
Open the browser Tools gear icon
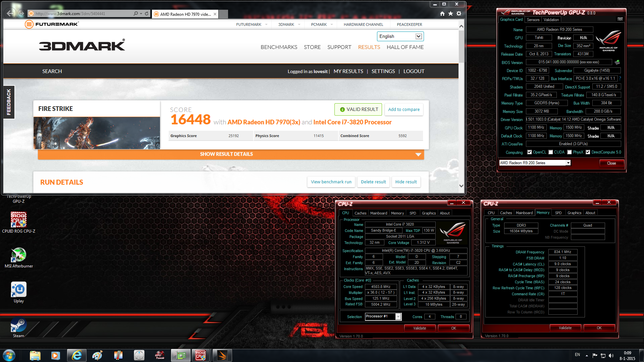(x=459, y=14)
